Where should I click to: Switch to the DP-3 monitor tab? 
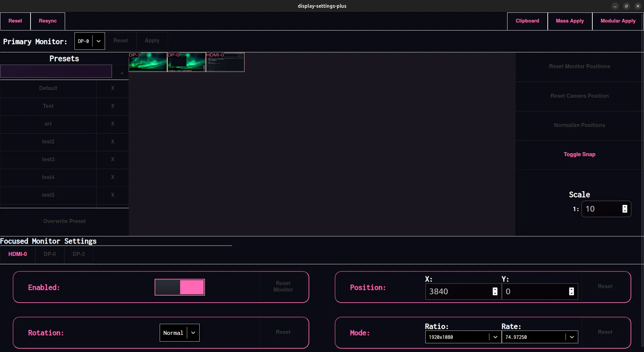point(78,254)
